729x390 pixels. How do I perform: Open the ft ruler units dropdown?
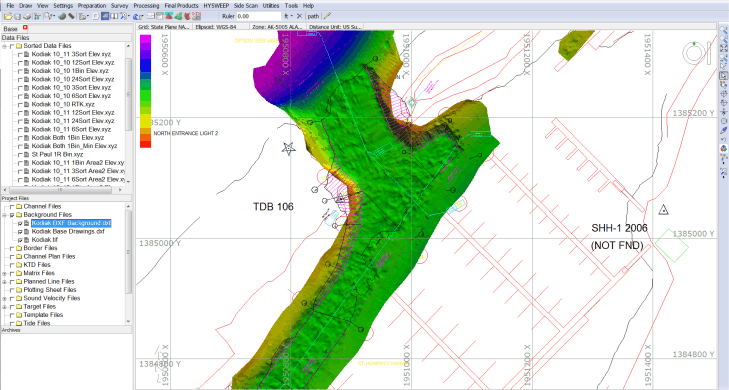[x=288, y=16]
